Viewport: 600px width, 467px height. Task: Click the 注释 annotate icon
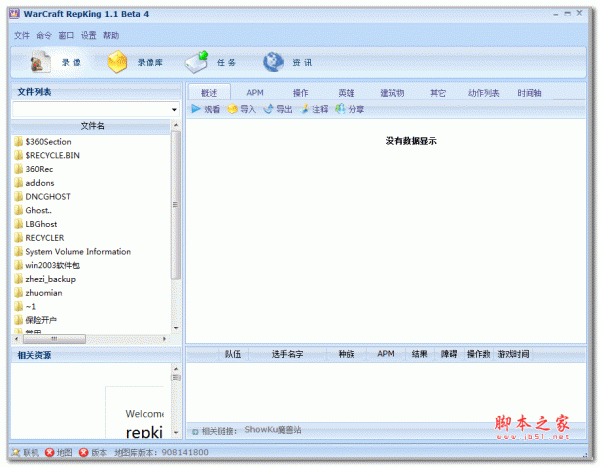(x=305, y=109)
